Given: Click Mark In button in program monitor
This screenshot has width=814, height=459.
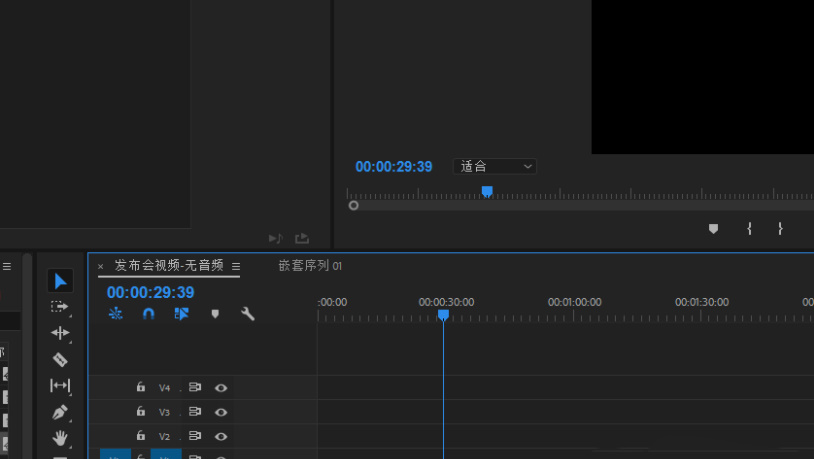Looking at the screenshot, I should 749,229.
